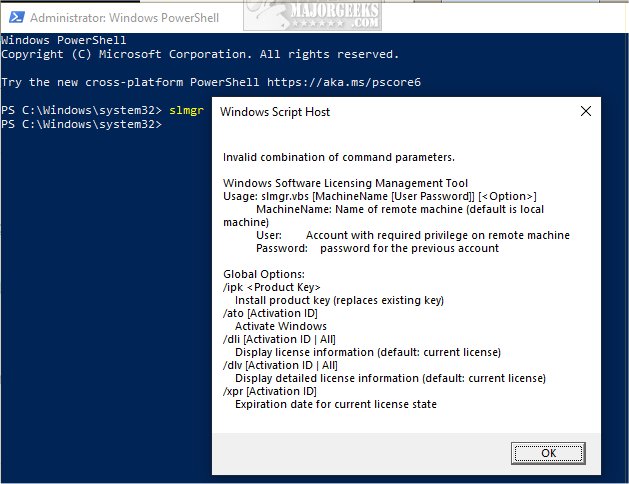Close the Windows Script Host dialog

pyautogui.click(x=585, y=112)
